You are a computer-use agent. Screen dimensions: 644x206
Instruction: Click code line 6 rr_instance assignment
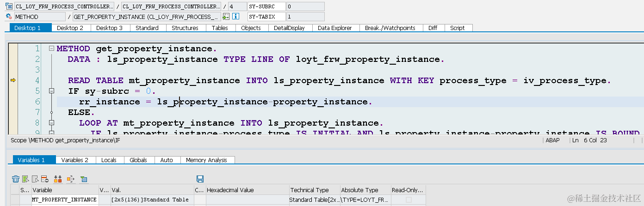pos(225,102)
